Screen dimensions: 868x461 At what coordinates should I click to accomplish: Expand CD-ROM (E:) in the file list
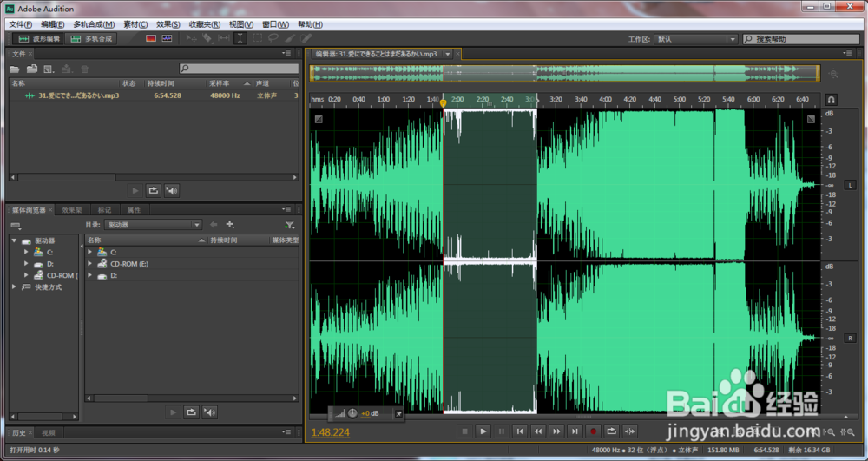[89, 264]
